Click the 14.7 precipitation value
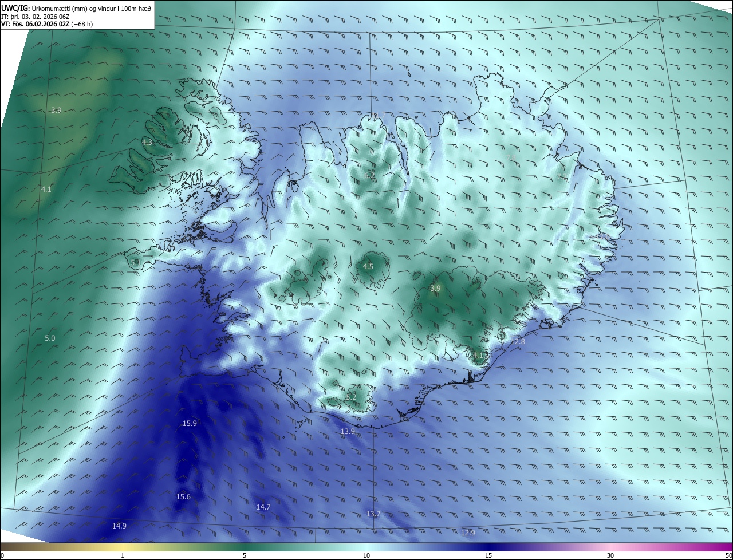This screenshot has width=733, height=560. pos(263,507)
